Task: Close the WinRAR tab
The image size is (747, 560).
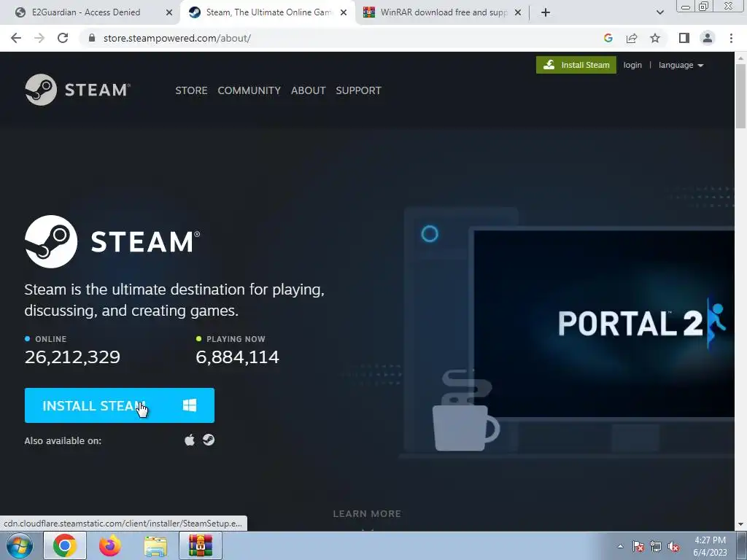Action: click(518, 12)
